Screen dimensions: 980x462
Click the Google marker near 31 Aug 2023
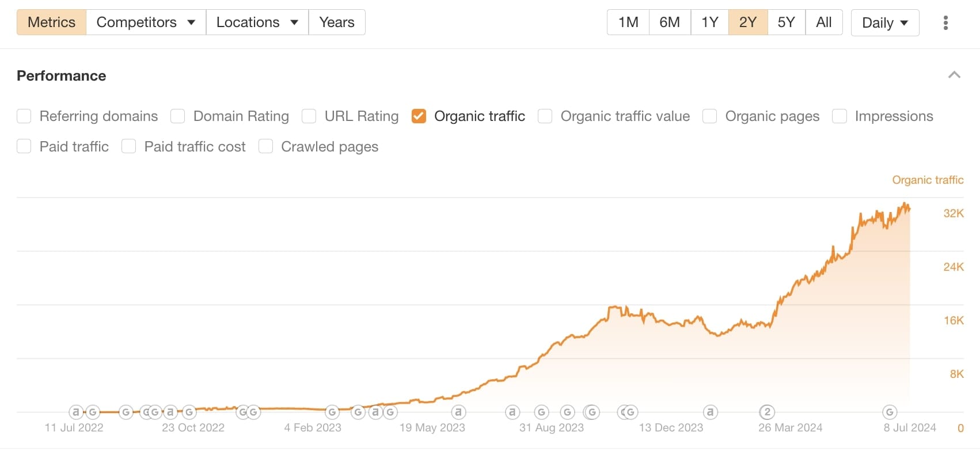pos(541,412)
